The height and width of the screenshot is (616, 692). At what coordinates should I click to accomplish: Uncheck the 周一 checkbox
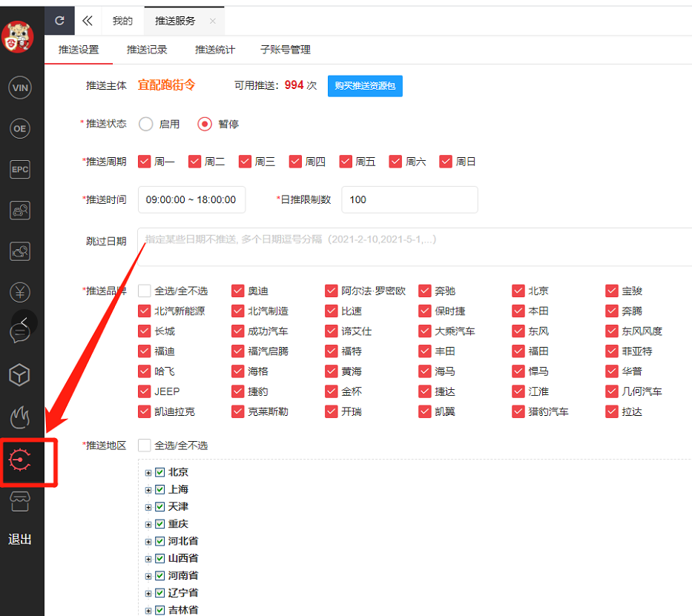pos(145,162)
